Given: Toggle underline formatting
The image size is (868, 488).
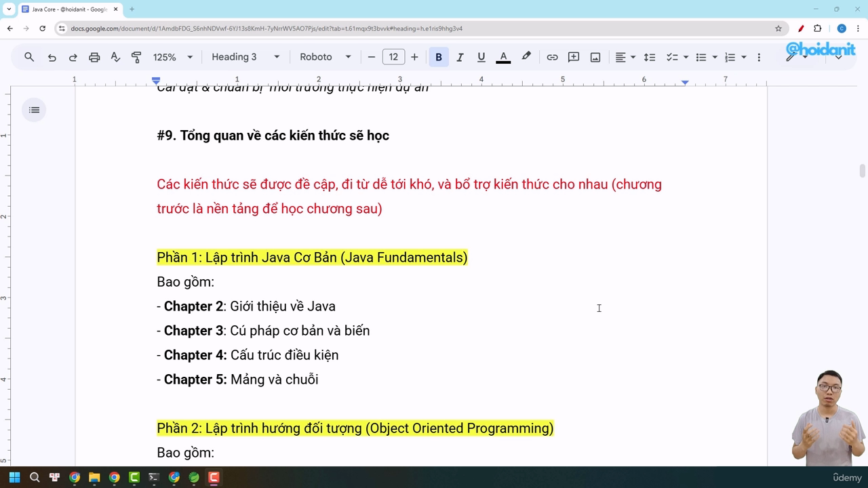Looking at the screenshot, I should (x=481, y=57).
